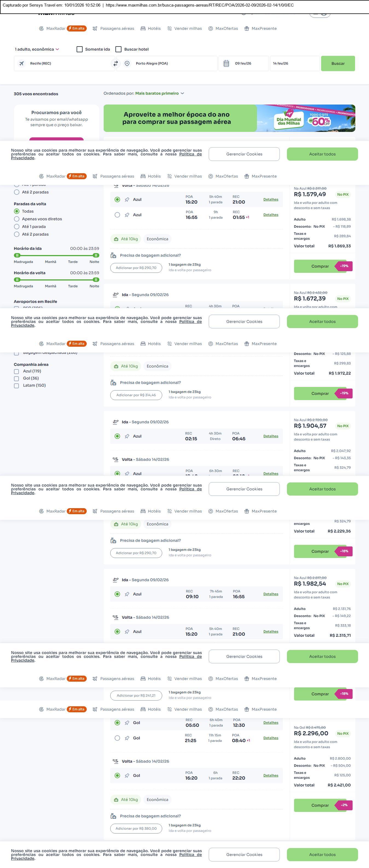Pin the Azul 09:10 outbound flight
Image resolution: width=369 pixels, height=868 pixels.
point(127,594)
